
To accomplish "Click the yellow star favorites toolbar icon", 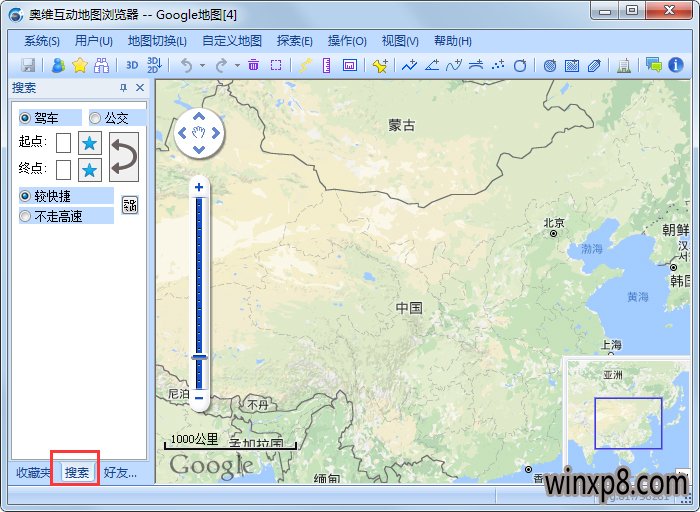I will 80,66.
